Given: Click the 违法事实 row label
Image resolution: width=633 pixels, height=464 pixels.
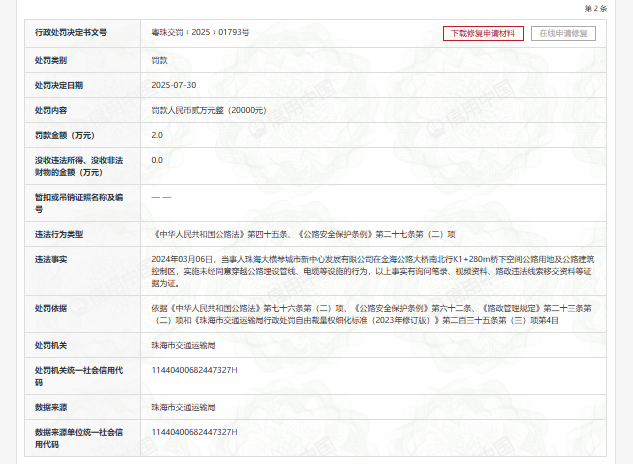Looking at the screenshot, I should click(x=51, y=259).
